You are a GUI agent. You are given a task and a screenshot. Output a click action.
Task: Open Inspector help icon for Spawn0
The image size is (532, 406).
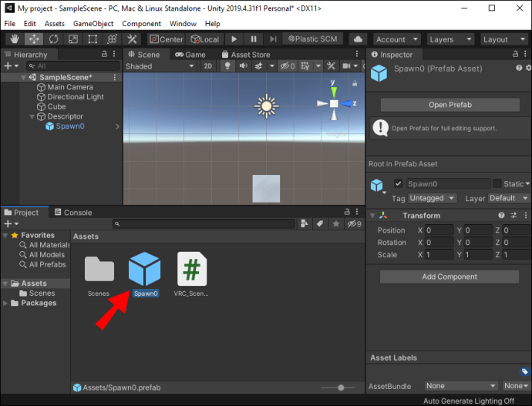click(519, 68)
